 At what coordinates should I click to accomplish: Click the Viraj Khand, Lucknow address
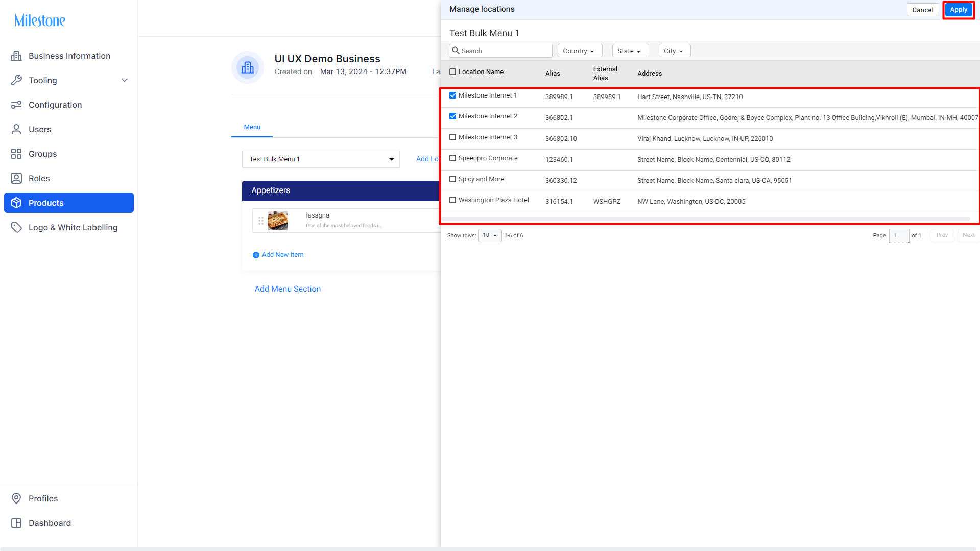pos(705,139)
